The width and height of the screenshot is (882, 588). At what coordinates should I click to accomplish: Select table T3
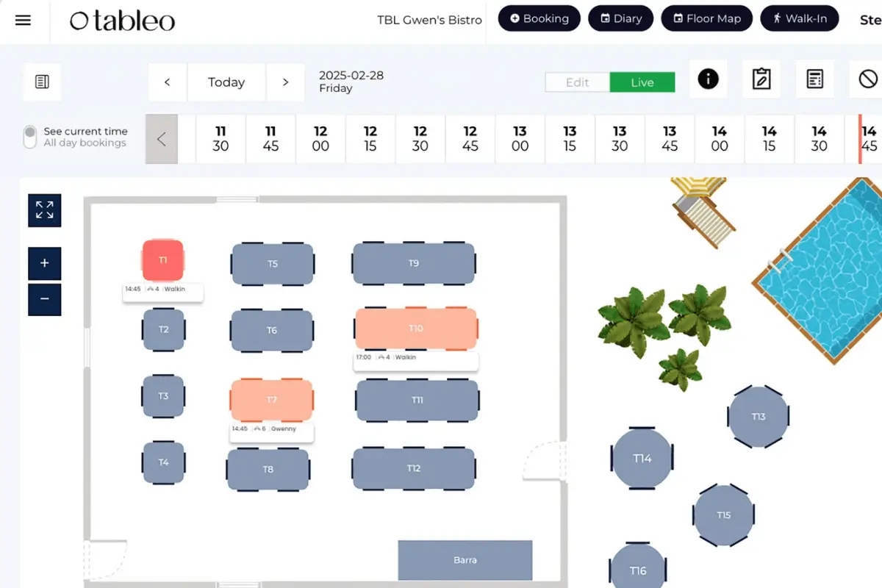pyautogui.click(x=163, y=396)
